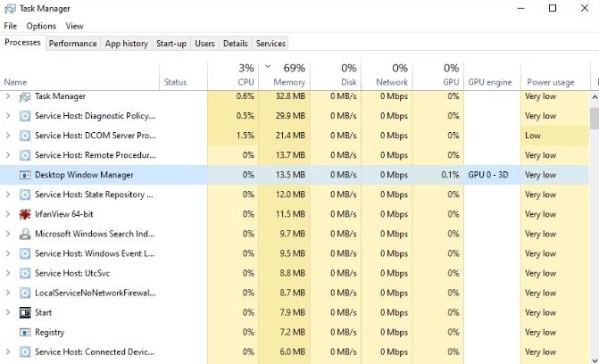Expand the LocalServiceNoNetworkFirewall row
This screenshot has width=599, height=364.
[x=8, y=293]
